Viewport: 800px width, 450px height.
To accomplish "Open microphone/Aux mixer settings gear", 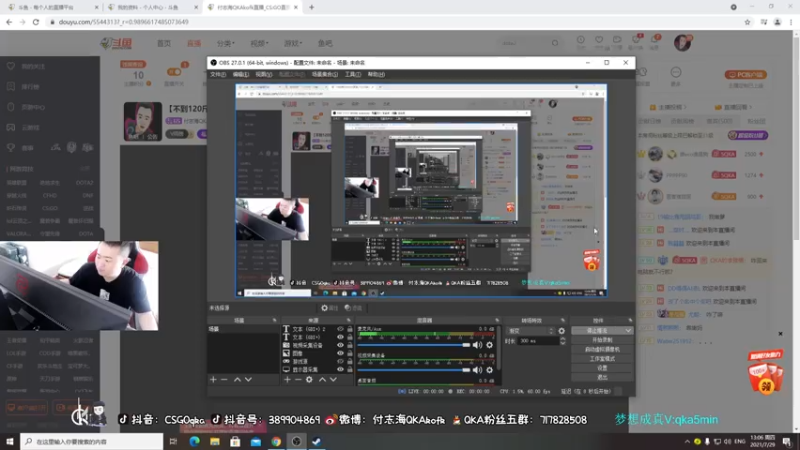I will coord(490,345).
